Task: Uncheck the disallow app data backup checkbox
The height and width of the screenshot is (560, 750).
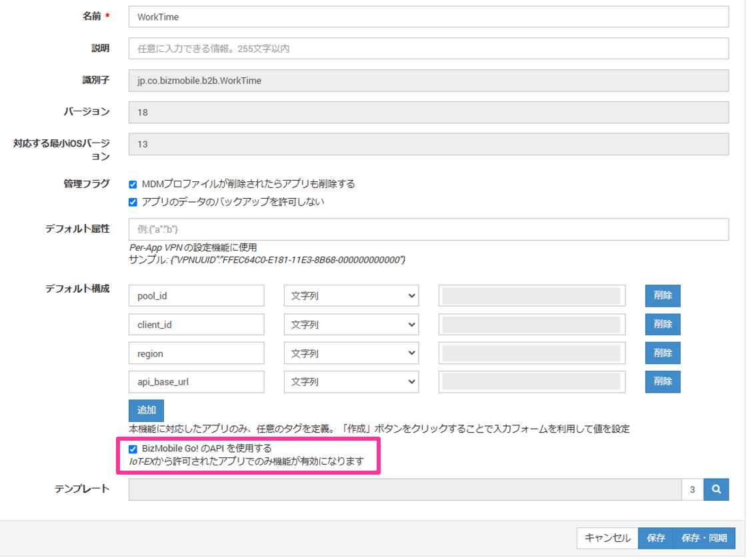Action: [133, 202]
